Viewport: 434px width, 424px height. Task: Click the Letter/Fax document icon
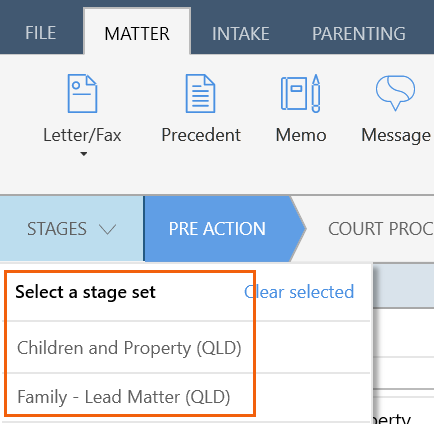82,94
